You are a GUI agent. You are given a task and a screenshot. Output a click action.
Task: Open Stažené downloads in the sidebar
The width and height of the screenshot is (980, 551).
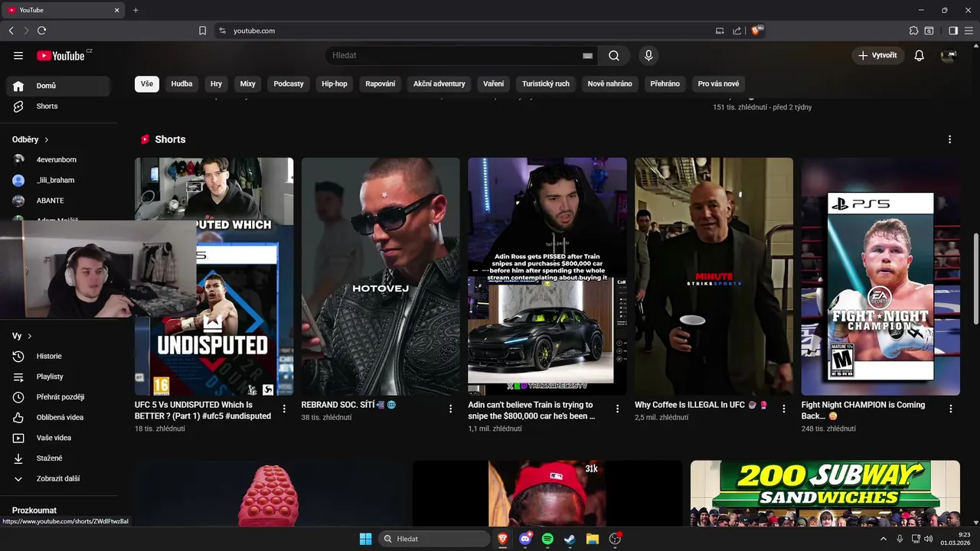[59, 458]
